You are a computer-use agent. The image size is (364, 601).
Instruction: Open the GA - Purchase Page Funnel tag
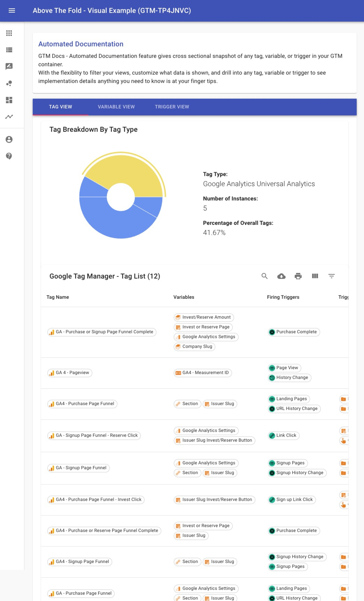(81, 593)
